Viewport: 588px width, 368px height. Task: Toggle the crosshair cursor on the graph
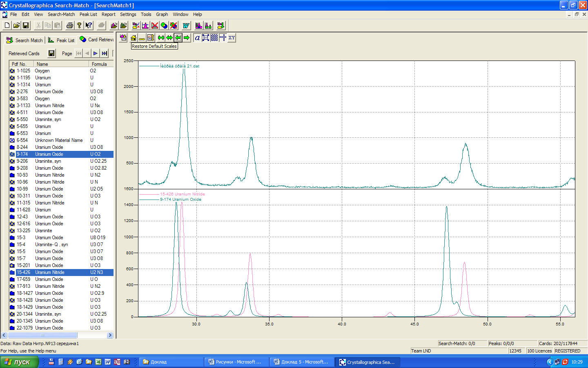223,38
